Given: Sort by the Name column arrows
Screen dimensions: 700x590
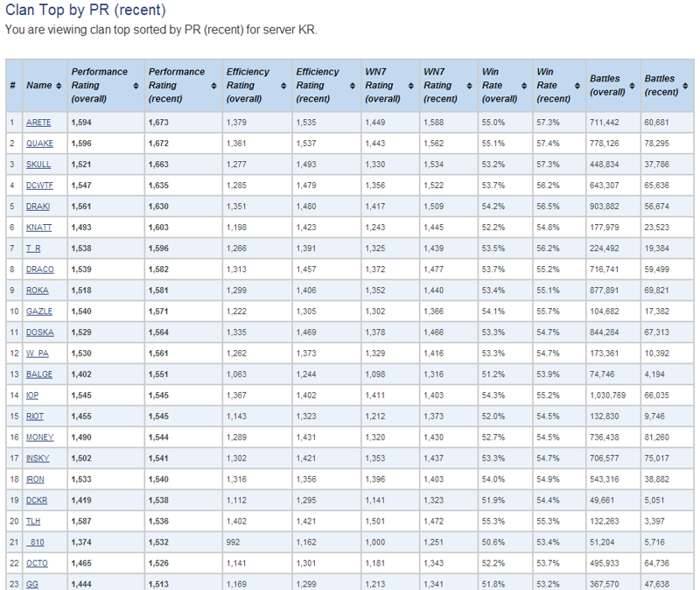Looking at the screenshot, I should pyautogui.click(x=59, y=86).
